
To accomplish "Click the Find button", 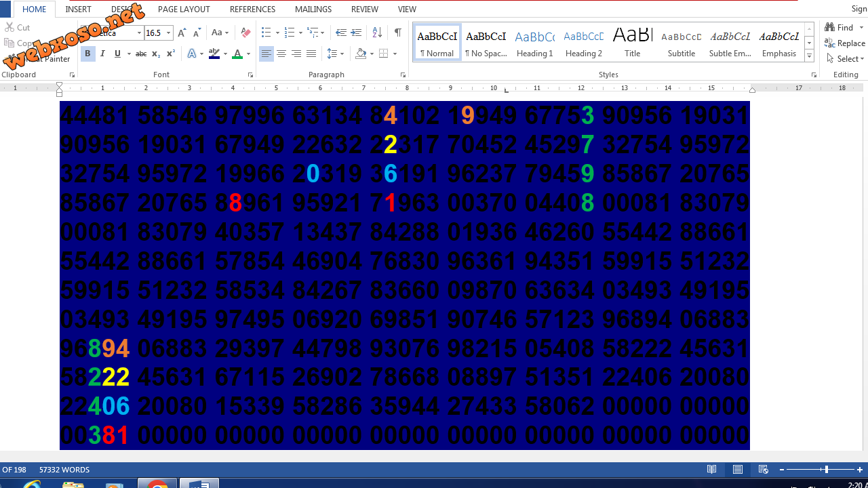I will [840, 27].
